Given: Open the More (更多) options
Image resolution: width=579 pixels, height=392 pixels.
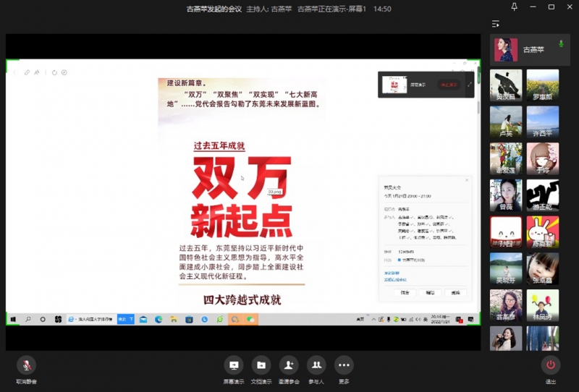Looking at the screenshot, I should click(x=344, y=365).
